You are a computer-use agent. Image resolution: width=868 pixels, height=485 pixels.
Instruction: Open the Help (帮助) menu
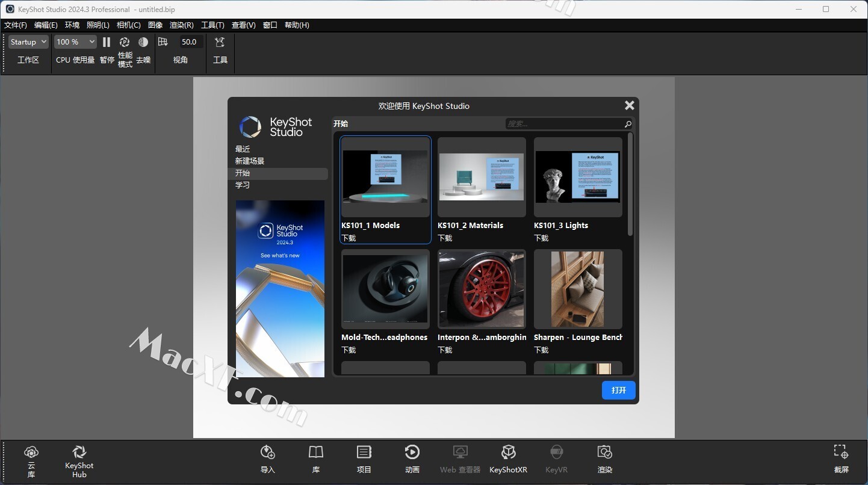297,25
